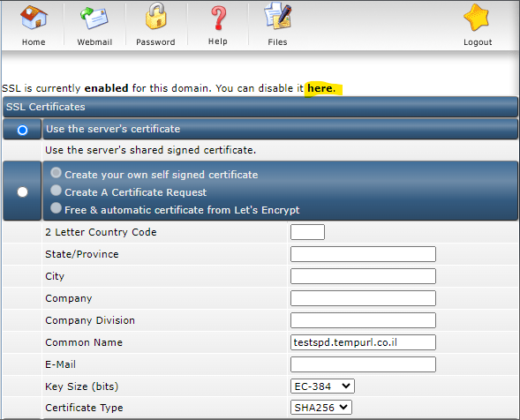Choose 'Create A Certificate Request' option
The image size is (520, 420).
[56, 191]
